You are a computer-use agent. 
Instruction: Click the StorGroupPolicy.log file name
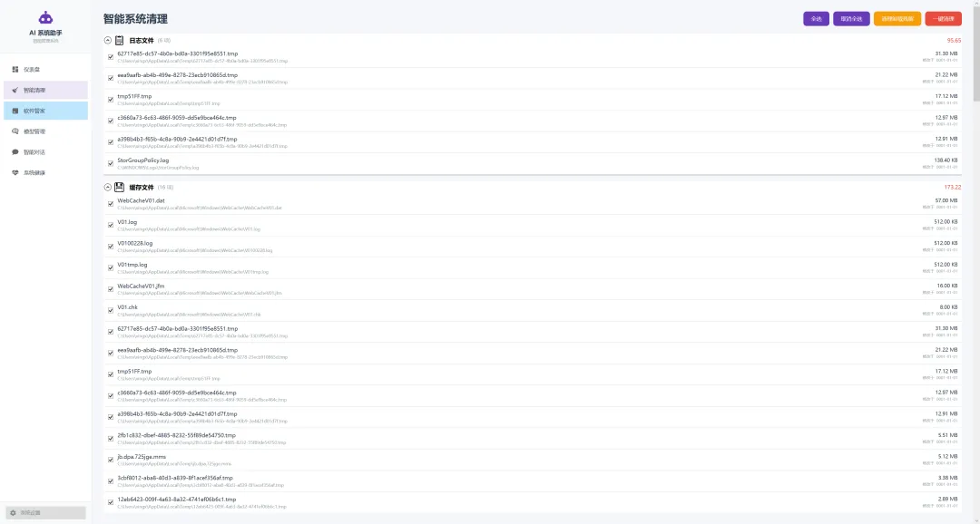(x=143, y=160)
